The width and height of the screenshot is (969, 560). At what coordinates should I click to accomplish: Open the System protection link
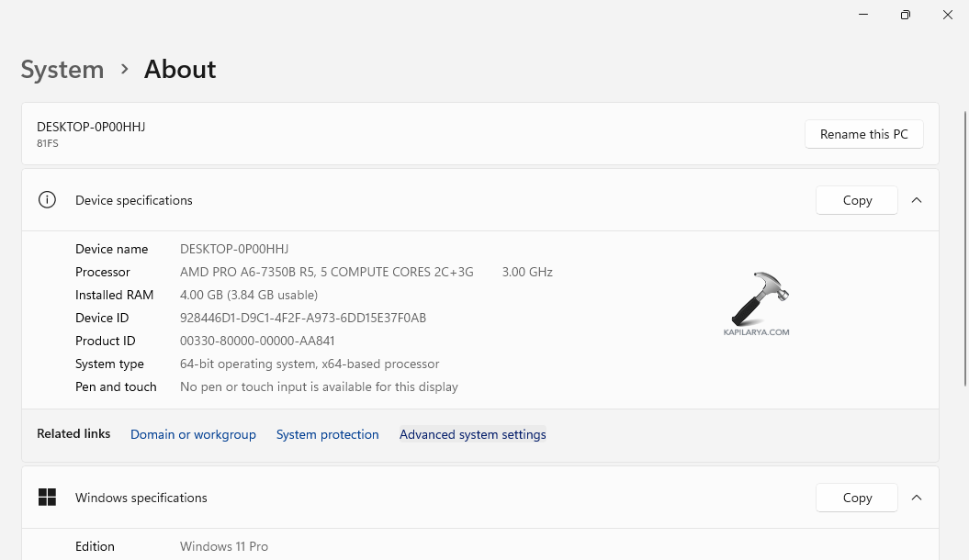pyautogui.click(x=328, y=434)
